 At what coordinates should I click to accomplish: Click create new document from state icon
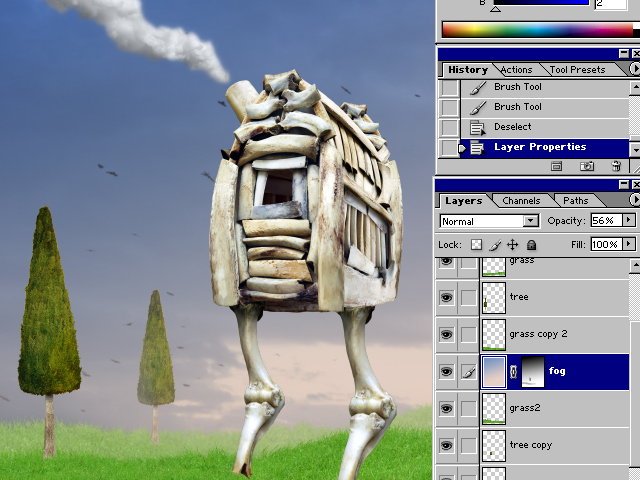[x=557, y=166]
